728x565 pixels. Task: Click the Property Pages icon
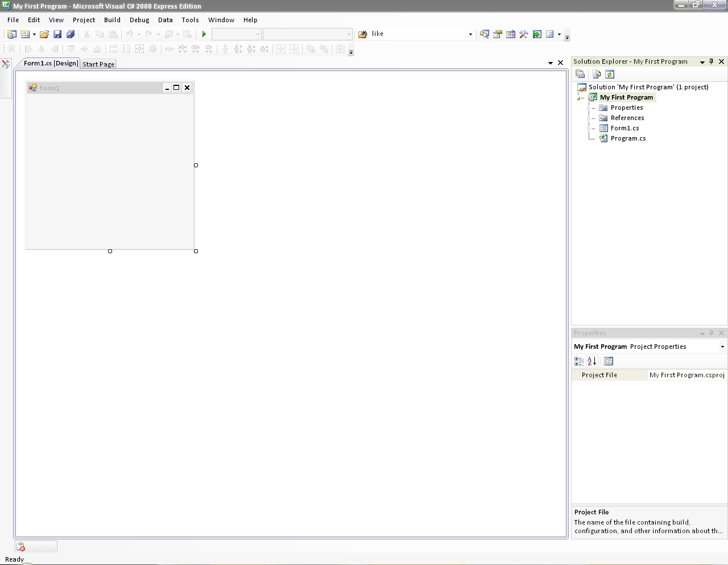coord(609,361)
